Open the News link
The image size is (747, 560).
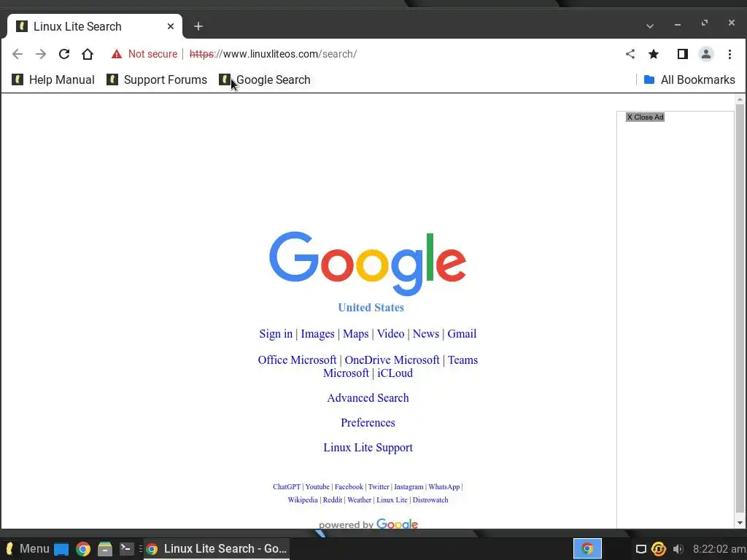coord(426,334)
